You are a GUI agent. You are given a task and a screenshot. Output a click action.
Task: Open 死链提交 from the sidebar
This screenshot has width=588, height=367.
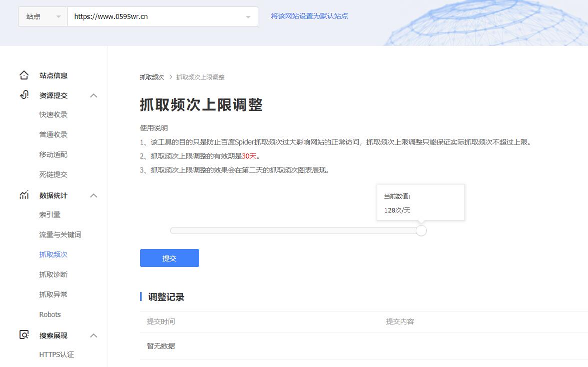pos(52,174)
